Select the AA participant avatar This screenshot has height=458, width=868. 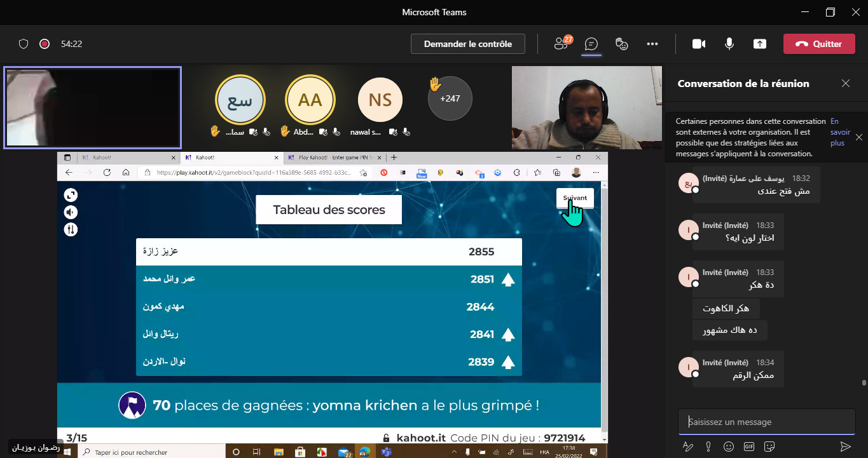click(x=310, y=100)
